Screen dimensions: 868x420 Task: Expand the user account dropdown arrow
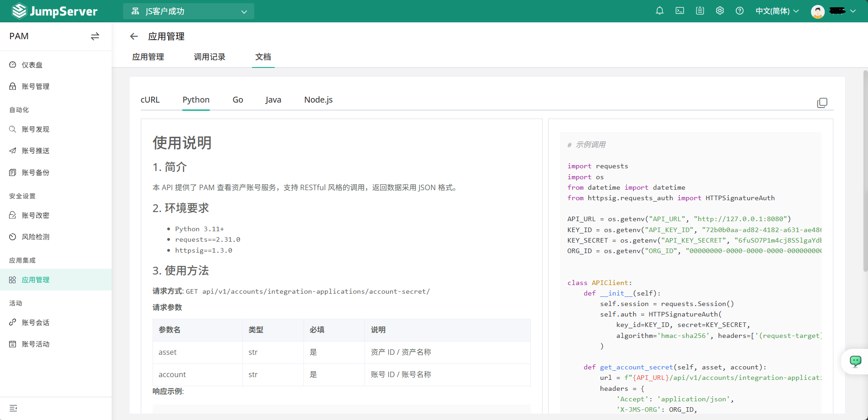click(853, 11)
